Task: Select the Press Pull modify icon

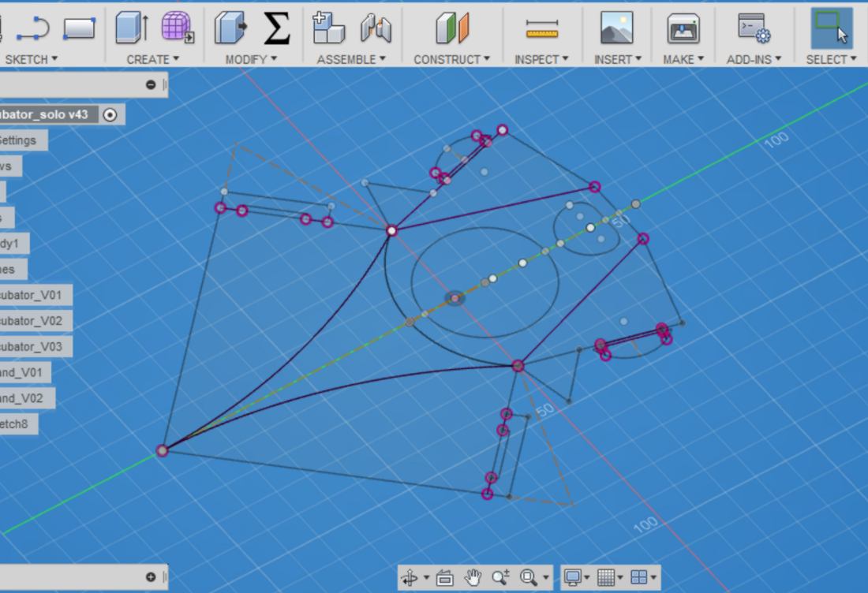Action: click(230, 28)
